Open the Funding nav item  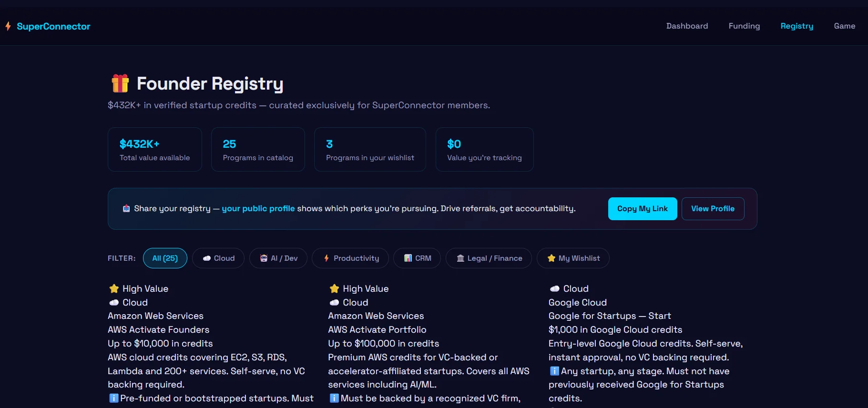744,26
